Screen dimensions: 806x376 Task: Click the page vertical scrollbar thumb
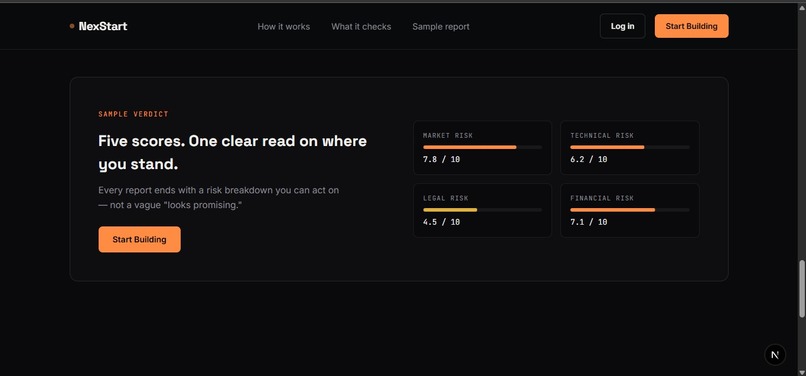coord(801,289)
